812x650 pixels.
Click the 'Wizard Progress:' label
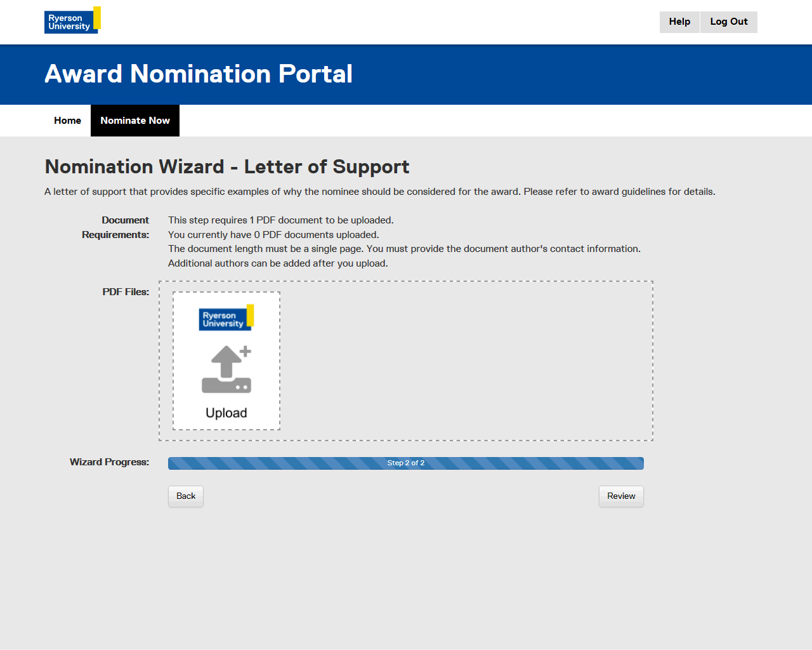coord(109,462)
